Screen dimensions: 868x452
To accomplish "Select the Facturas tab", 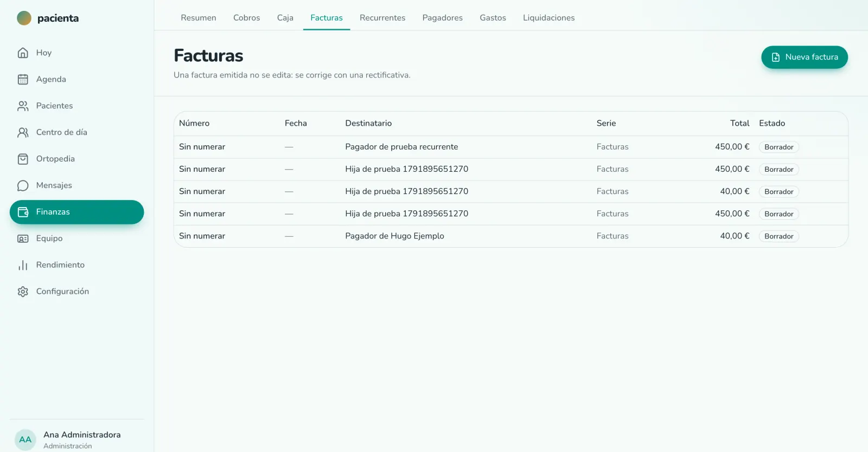I will coord(327,18).
